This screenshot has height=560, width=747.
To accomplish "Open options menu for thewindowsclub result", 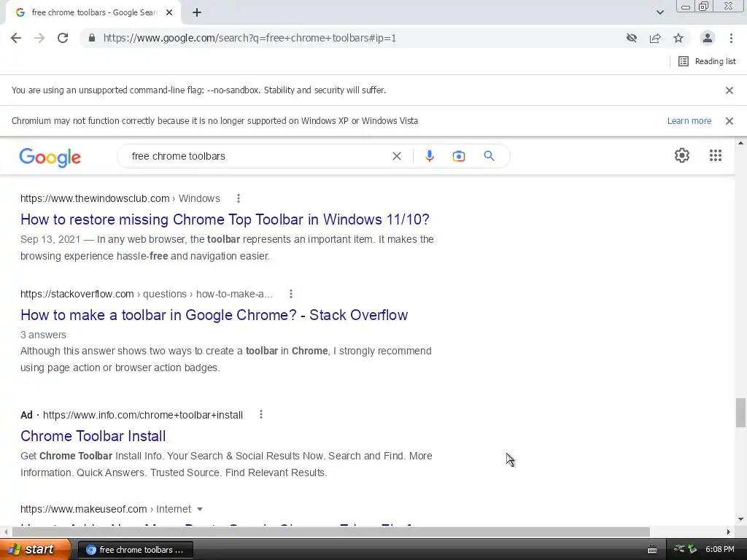I will (239, 198).
